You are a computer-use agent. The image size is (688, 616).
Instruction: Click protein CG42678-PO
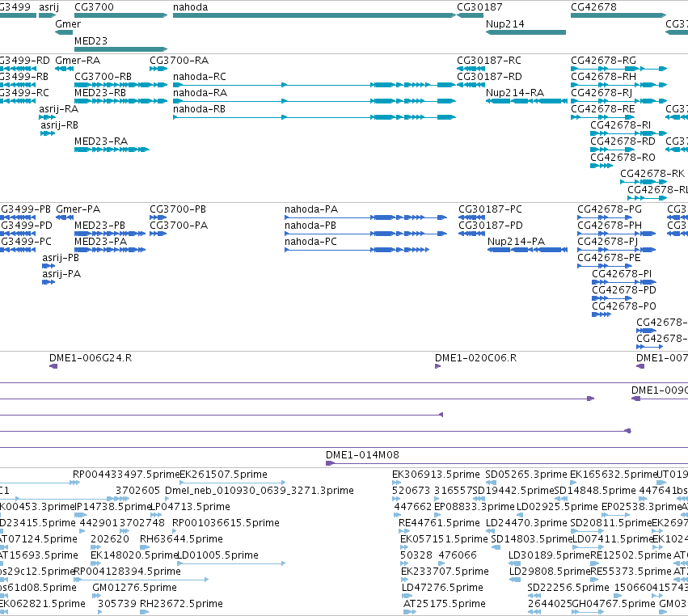pyautogui.click(x=601, y=314)
